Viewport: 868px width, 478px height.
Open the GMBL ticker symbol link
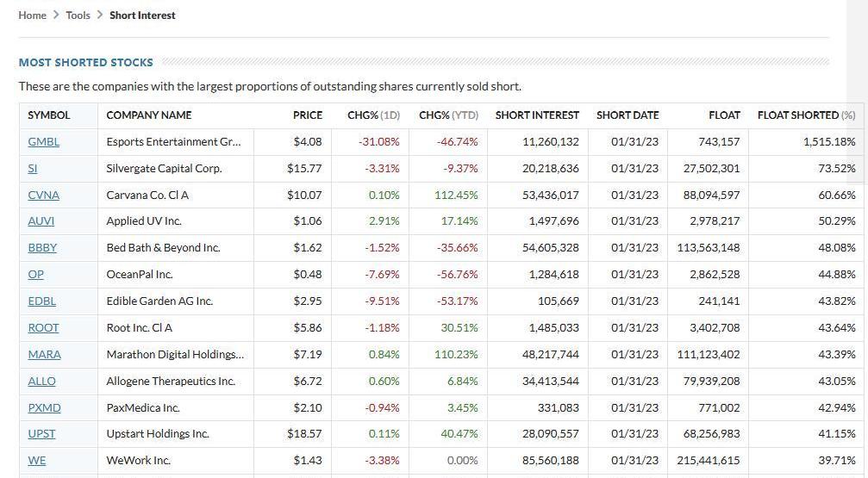[43, 142]
